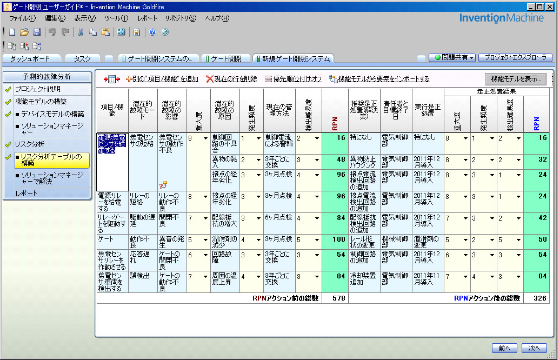Click the table column-width icon with red arrows

pos(112,79)
